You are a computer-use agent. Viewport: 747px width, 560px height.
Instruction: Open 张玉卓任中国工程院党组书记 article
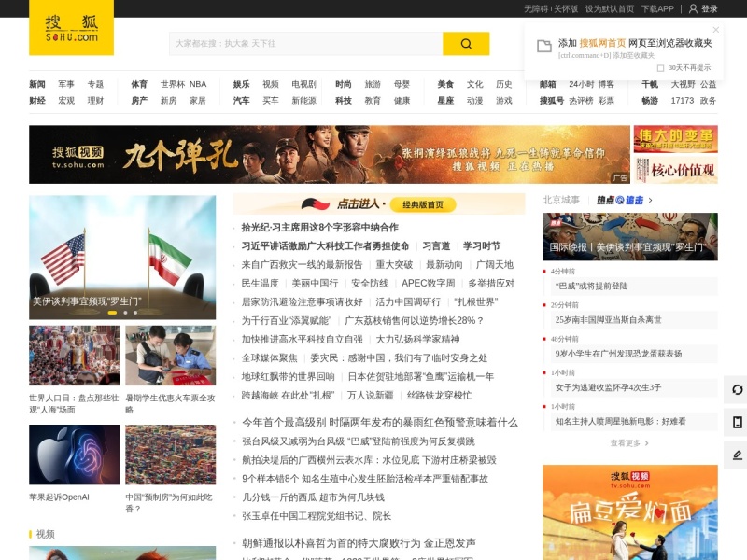click(x=317, y=516)
